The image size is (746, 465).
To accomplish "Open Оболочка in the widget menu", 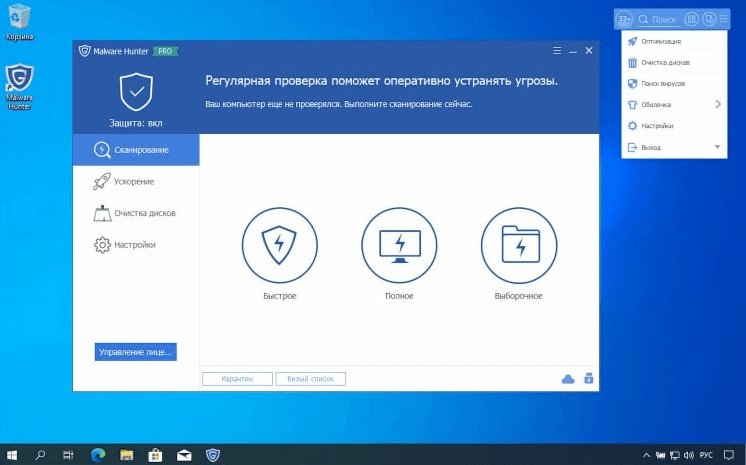I will coord(674,104).
